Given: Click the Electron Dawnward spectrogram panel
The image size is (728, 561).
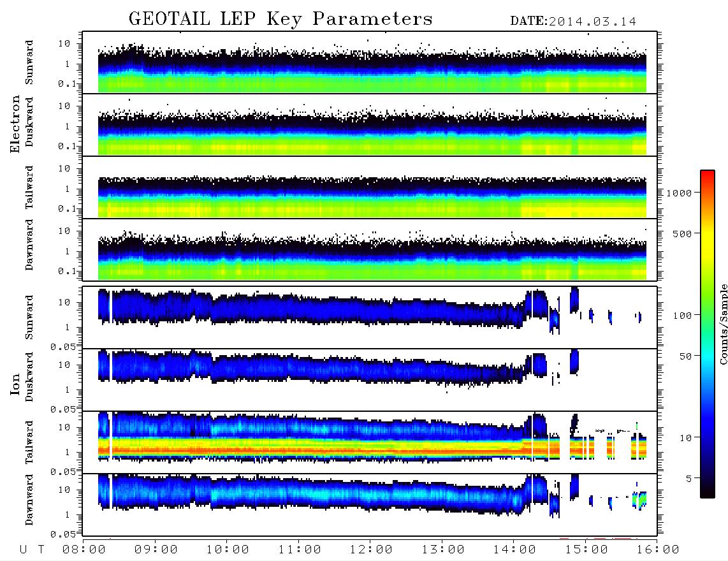Looking at the screenshot, I should [x=370, y=250].
